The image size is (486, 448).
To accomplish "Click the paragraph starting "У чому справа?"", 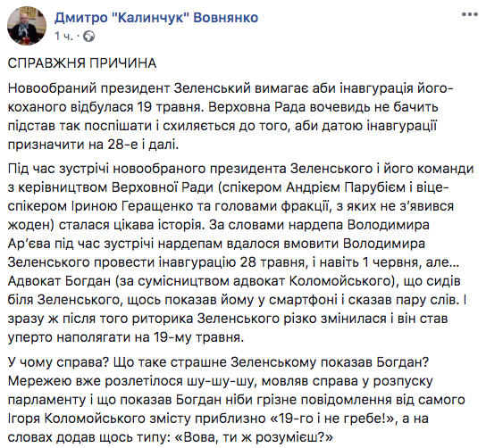I will coord(236,399).
